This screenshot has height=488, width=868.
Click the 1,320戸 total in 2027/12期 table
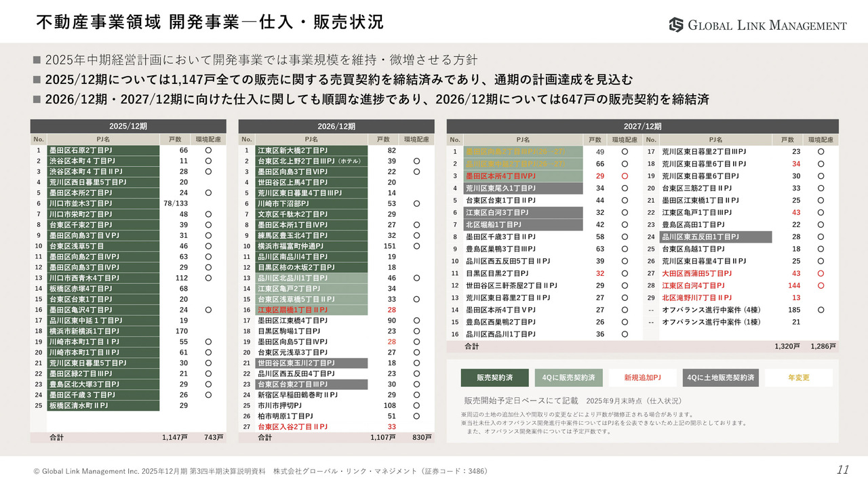[787, 346]
